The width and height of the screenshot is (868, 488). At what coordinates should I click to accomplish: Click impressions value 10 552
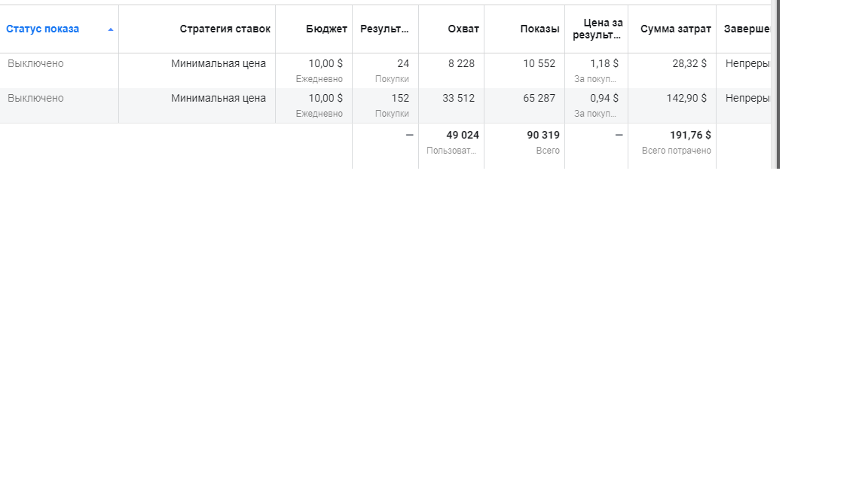[539, 63]
